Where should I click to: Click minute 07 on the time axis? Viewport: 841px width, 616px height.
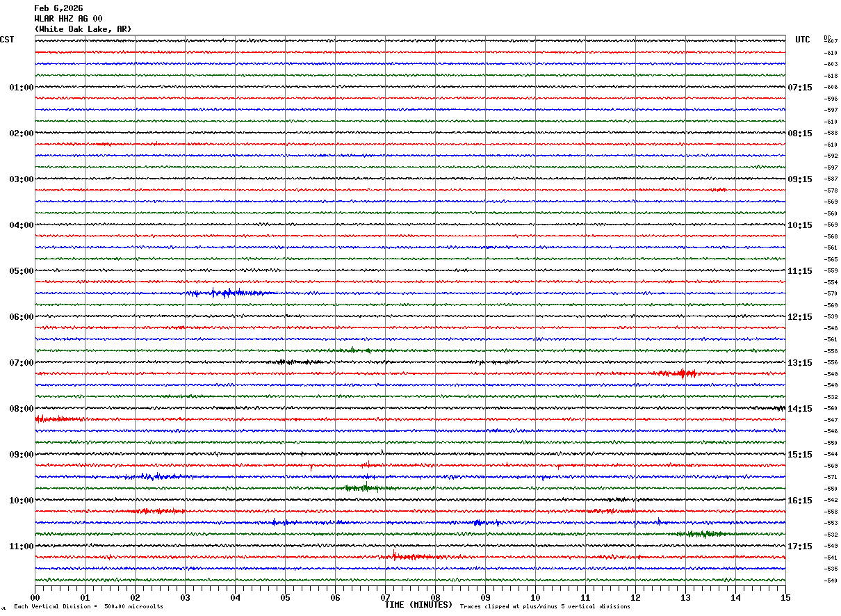click(x=385, y=597)
